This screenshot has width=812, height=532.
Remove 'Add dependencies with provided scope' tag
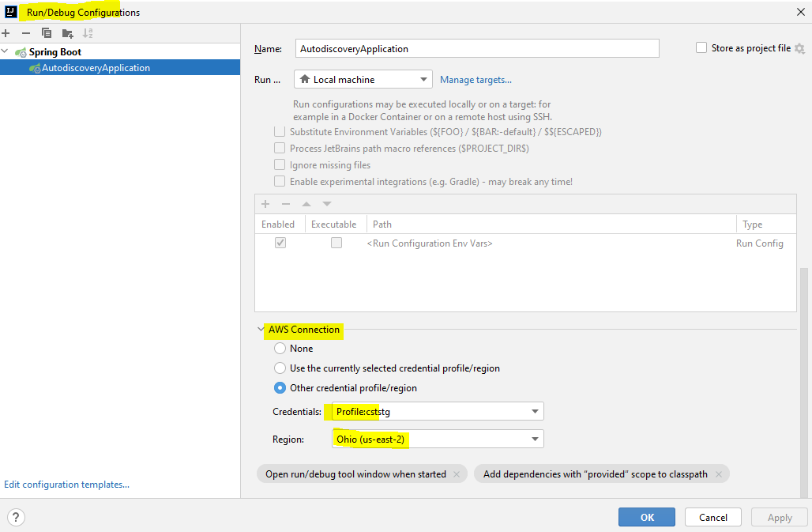718,474
